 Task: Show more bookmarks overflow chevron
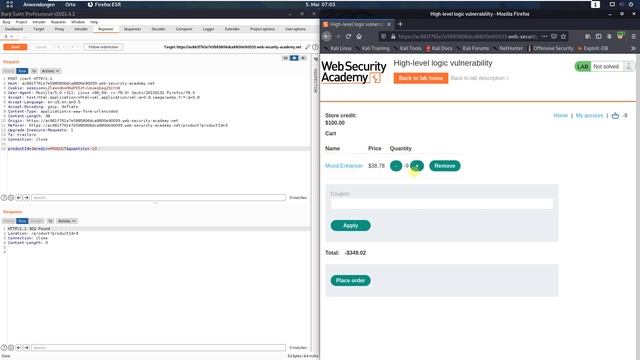click(x=633, y=48)
